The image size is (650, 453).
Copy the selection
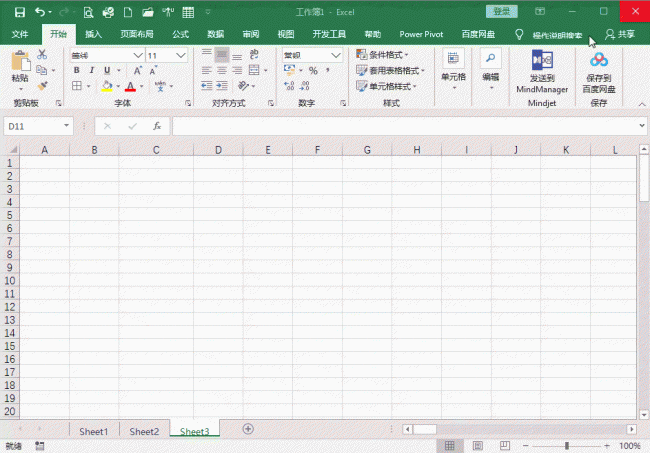click(x=41, y=70)
